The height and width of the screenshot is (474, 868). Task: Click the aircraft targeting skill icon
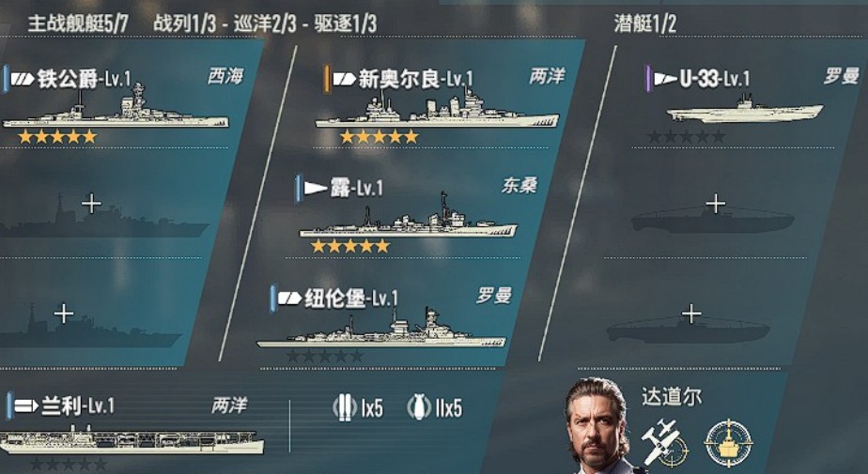coord(664,442)
